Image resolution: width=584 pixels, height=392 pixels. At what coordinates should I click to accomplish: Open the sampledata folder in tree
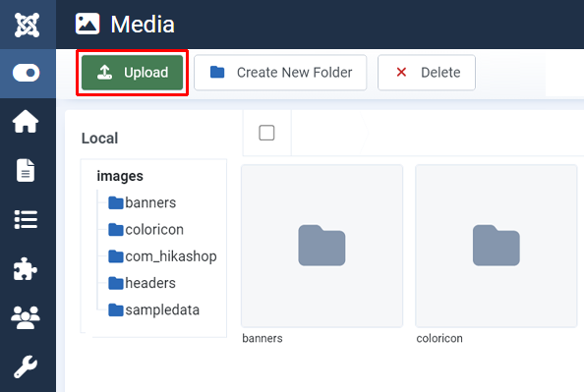[153, 310]
